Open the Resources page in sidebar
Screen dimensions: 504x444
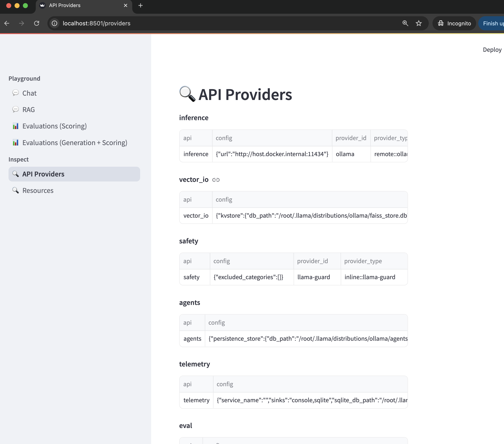click(x=74, y=191)
